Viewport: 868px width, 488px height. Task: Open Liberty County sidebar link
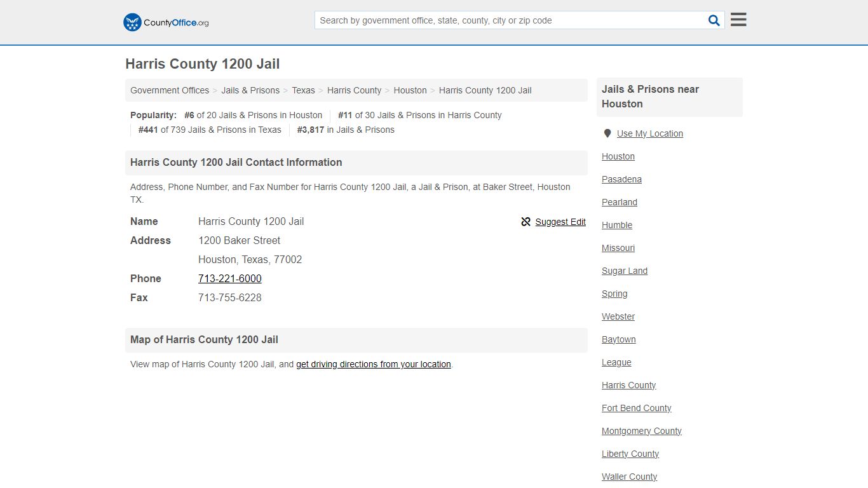pos(630,454)
